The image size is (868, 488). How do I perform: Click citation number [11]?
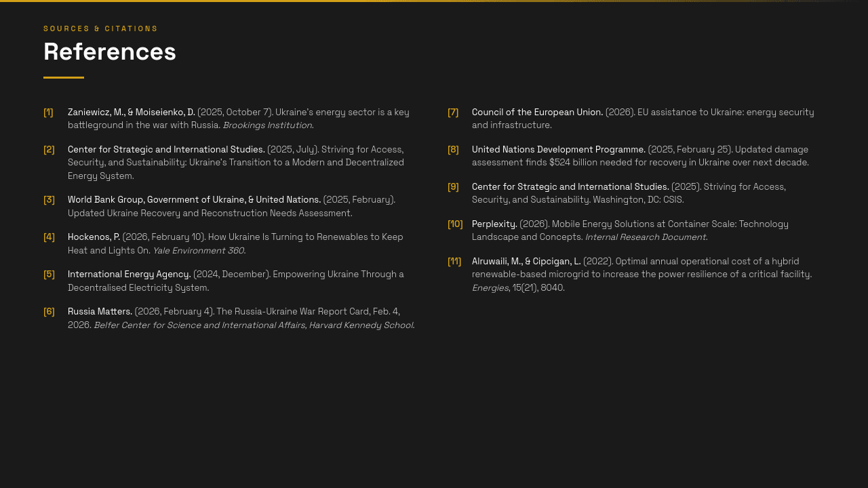tap(454, 262)
